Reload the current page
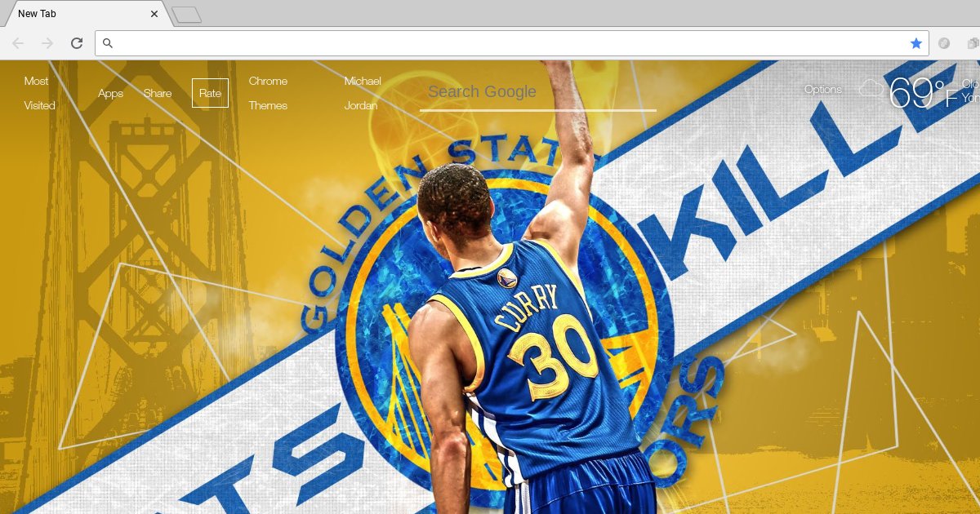Image resolution: width=980 pixels, height=514 pixels. click(77, 43)
